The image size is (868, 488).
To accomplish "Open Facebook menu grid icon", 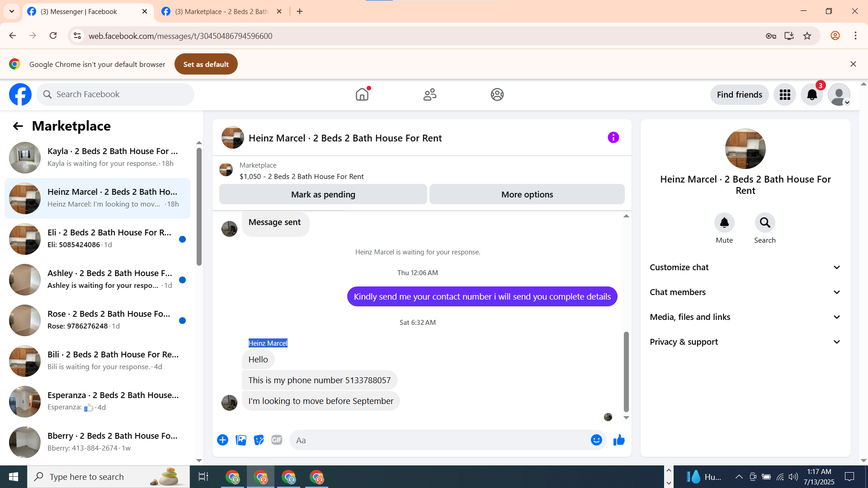I will [x=785, y=94].
